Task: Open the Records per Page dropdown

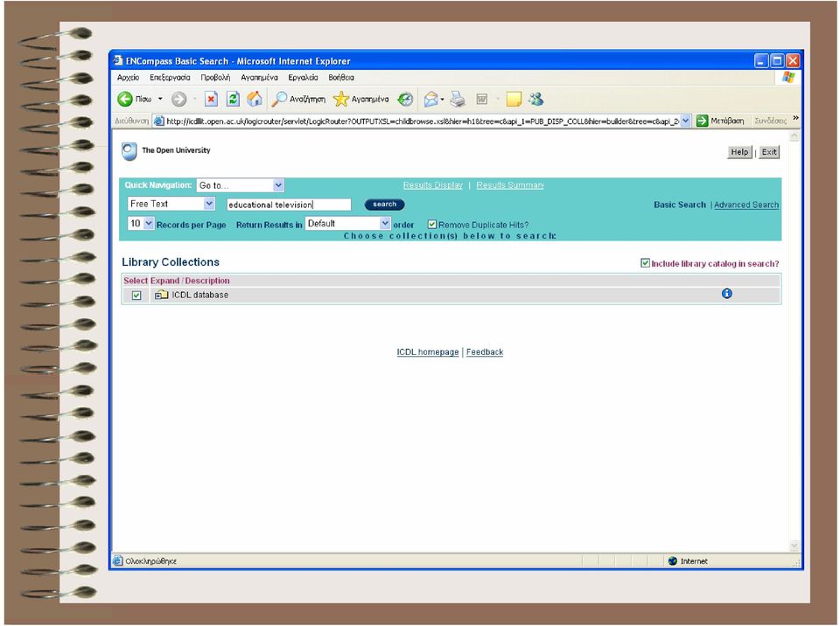Action: (149, 223)
